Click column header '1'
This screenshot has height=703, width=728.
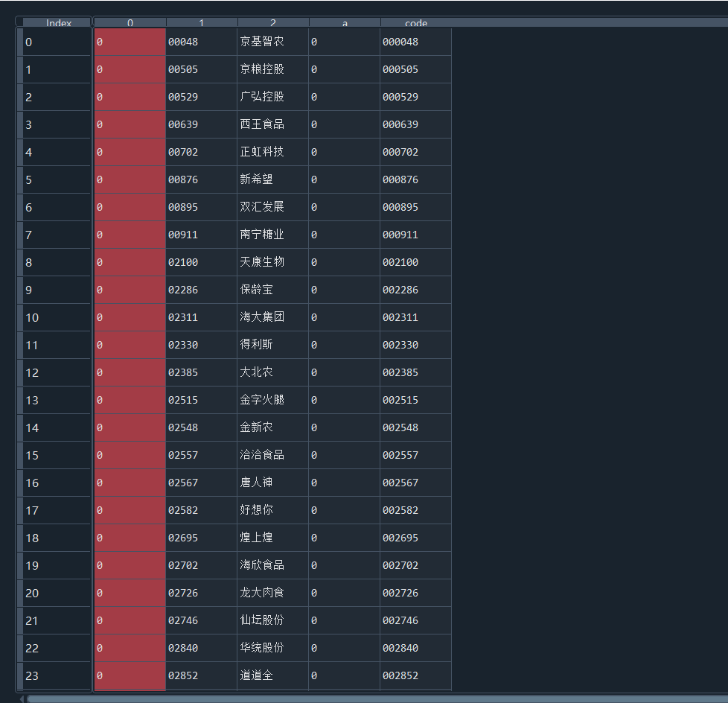(201, 23)
